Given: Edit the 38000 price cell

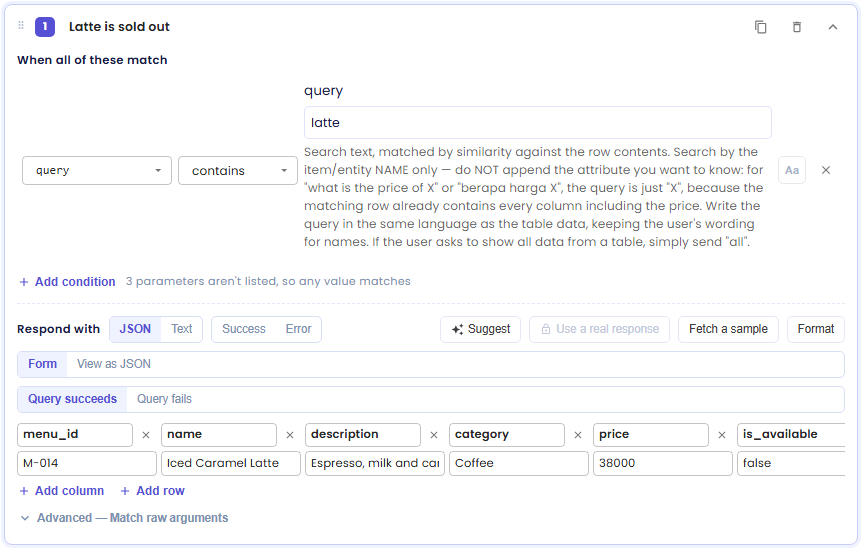Looking at the screenshot, I should pos(663,463).
